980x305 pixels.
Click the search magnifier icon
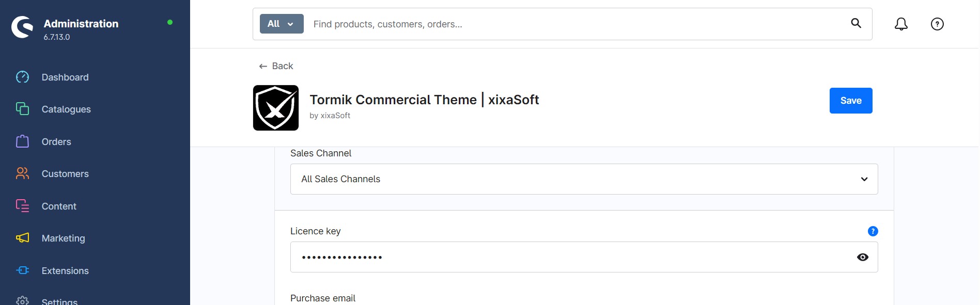[856, 23]
